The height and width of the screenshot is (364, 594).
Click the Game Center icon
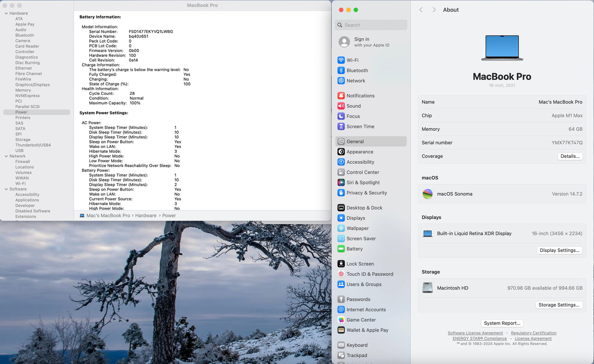pyautogui.click(x=341, y=320)
